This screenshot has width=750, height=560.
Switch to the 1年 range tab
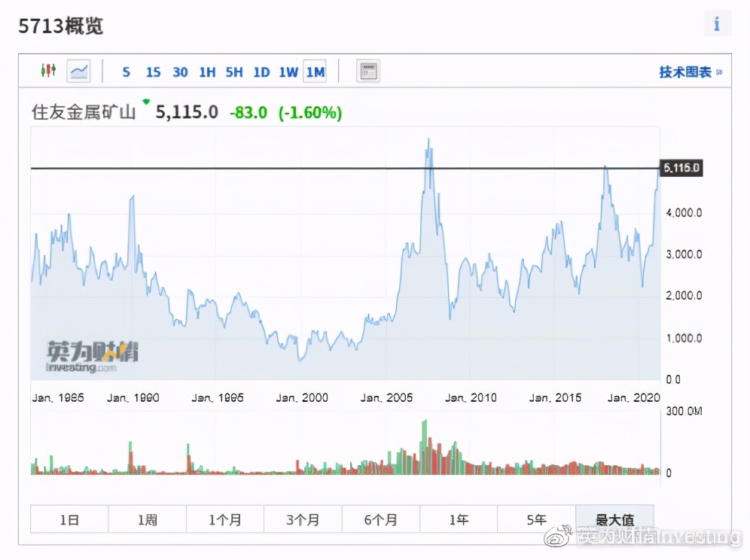coord(458,519)
